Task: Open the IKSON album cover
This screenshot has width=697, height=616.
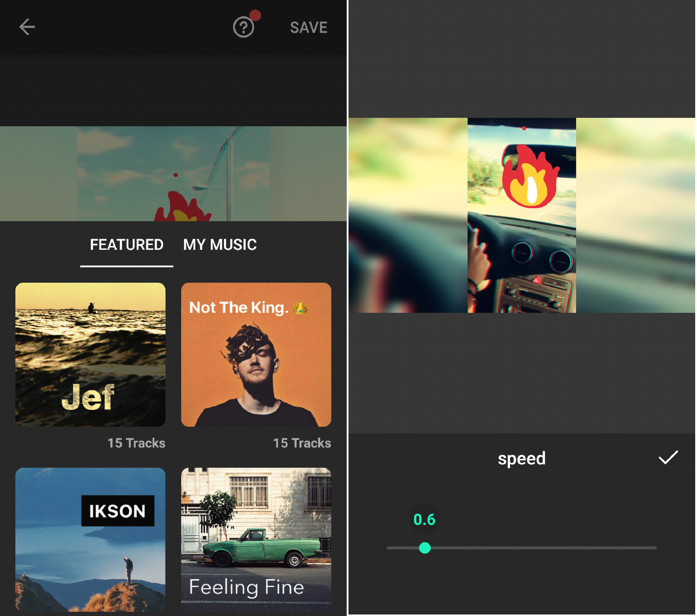Action: click(x=90, y=539)
